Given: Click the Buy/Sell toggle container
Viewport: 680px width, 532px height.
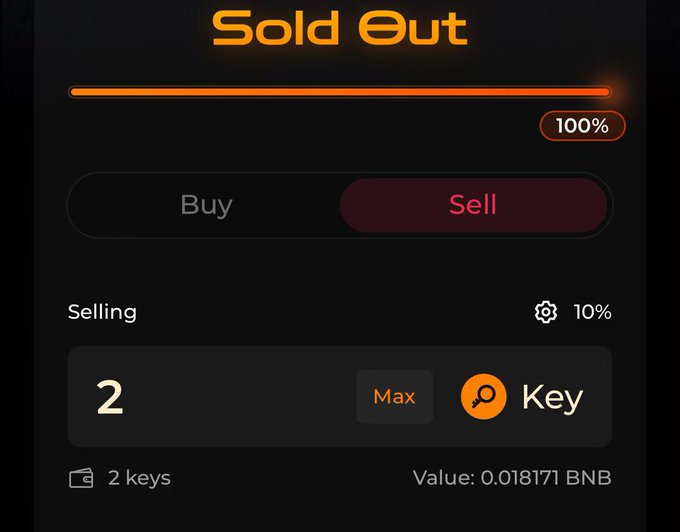Looking at the screenshot, I should (x=340, y=205).
